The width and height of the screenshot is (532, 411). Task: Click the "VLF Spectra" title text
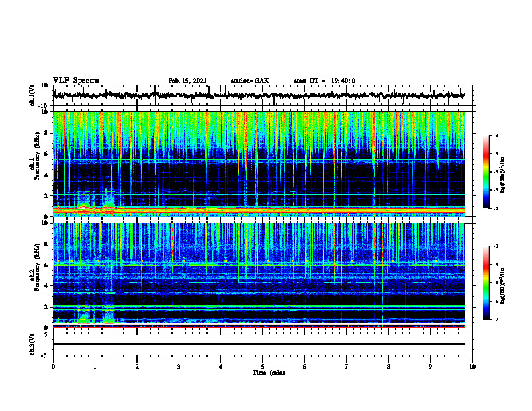[76, 81]
